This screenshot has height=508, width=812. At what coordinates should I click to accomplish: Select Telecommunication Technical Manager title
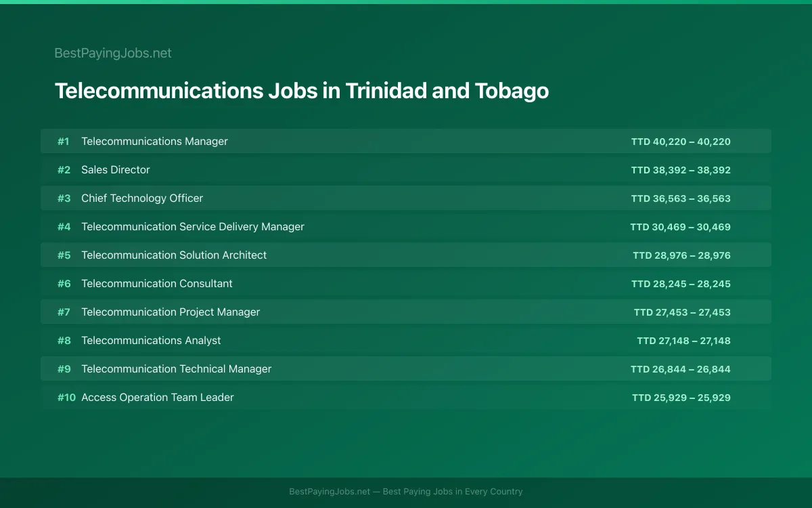[x=177, y=369]
